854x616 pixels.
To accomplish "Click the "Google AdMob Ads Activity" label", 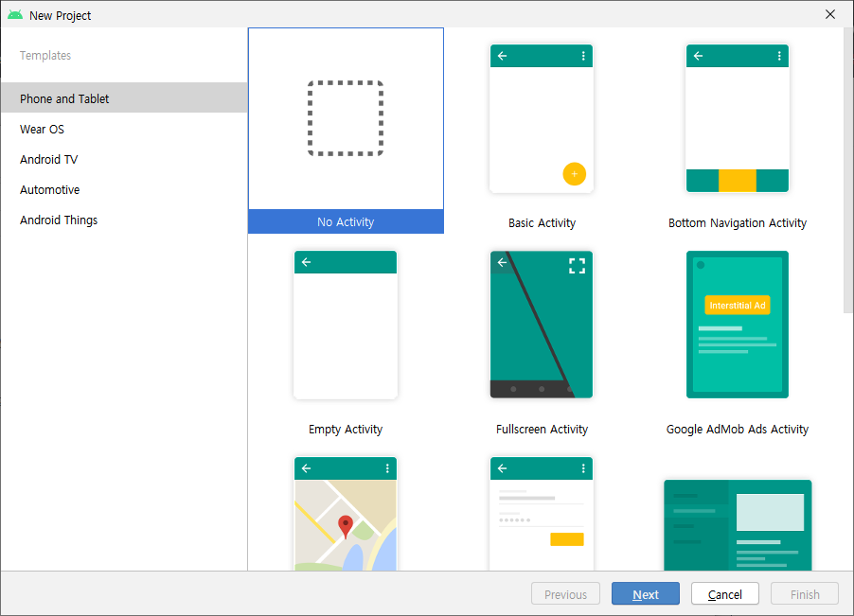I will coord(738,430).
